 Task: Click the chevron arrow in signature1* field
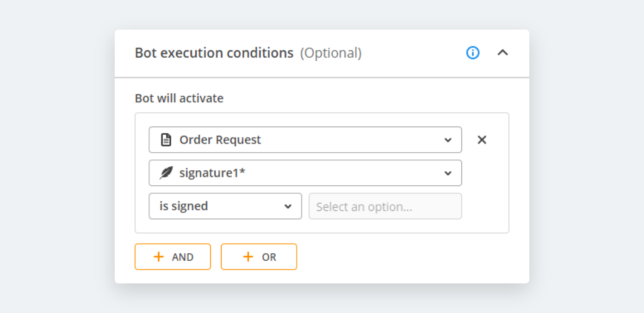pyautogui.click(x=448, y=173)
